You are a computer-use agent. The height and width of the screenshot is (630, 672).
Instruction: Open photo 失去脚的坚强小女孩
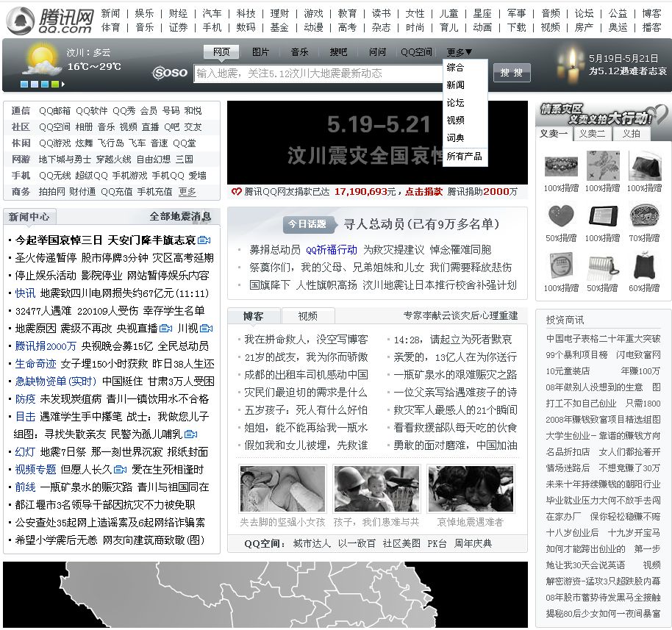point(282,489)
